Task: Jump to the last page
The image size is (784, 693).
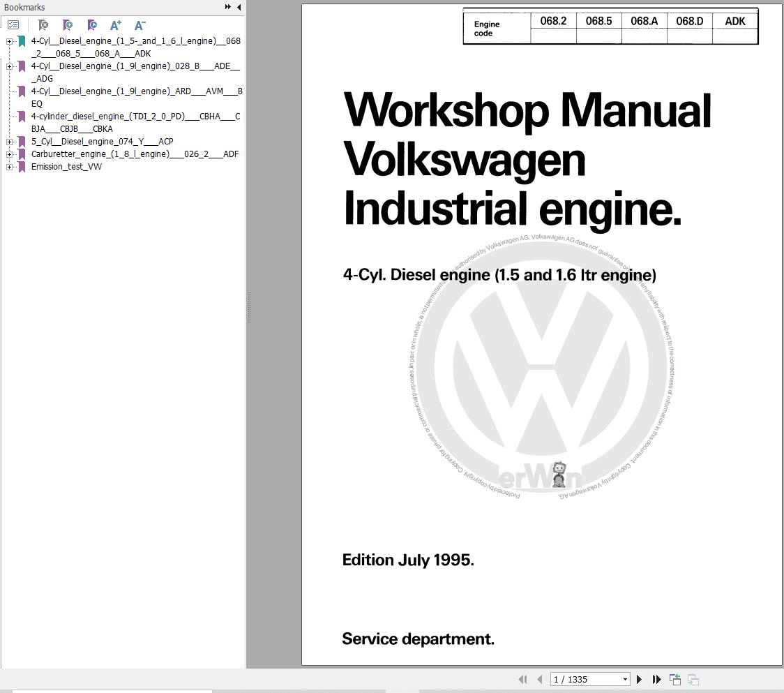Action: coord(656,680)
